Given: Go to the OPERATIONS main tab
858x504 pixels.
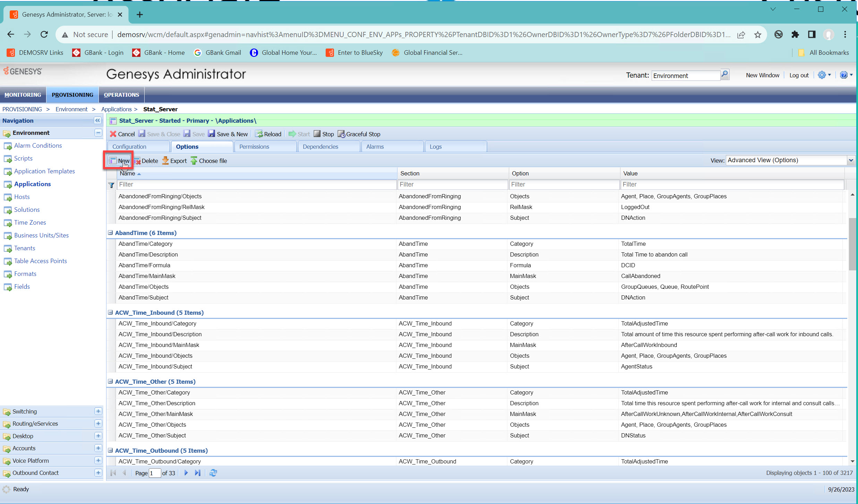Looking at the screenshot, I should tap(121, 95).
